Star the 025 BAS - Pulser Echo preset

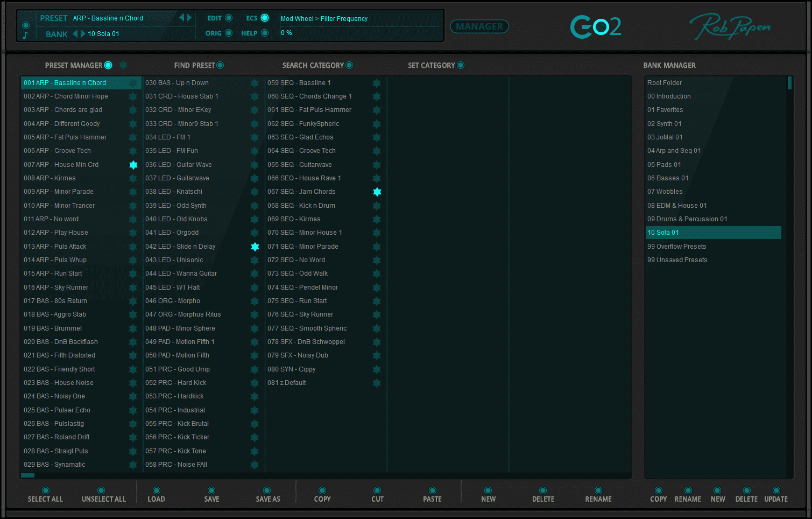tap(133, 410)
